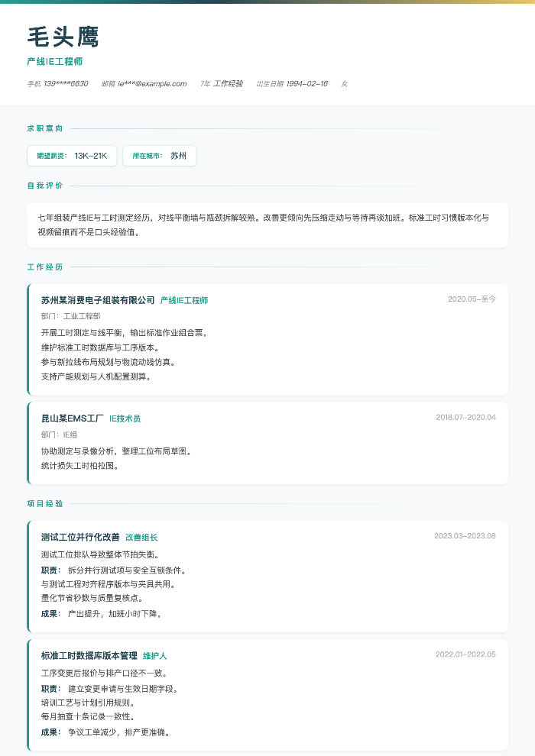Click the line 工序变更后报价与排产口径不一致
Viewport: 535px width, 756px height.
coord(104,674)
